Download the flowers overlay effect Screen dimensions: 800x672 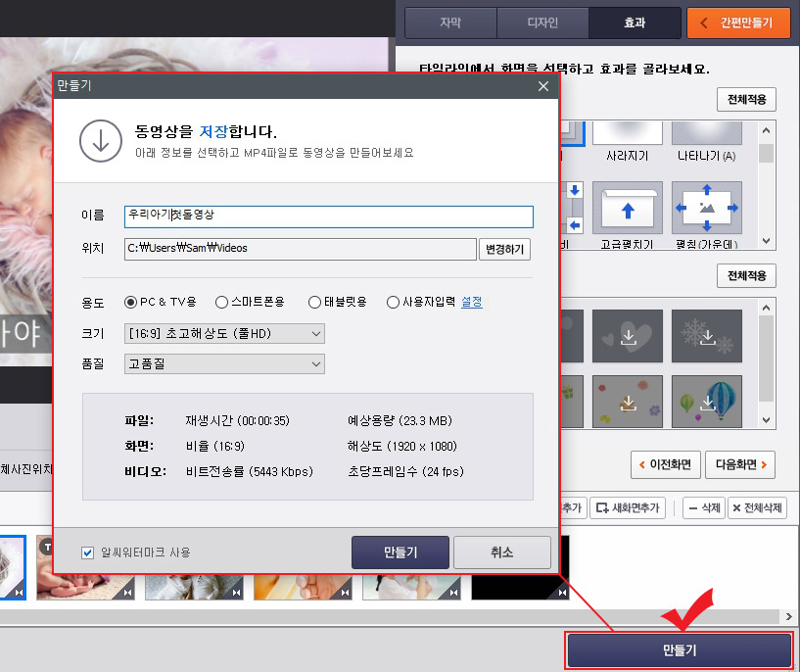click(x=628, y=402)
